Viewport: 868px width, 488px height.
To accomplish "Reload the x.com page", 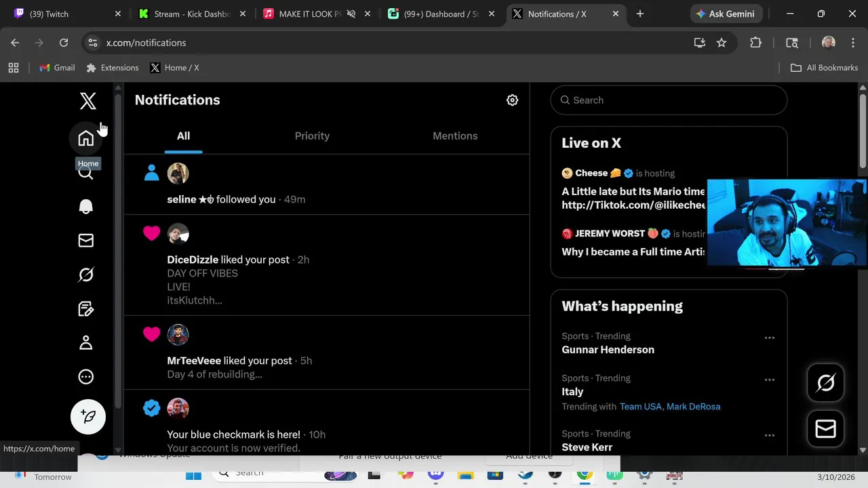I will (x=64, y=43).
